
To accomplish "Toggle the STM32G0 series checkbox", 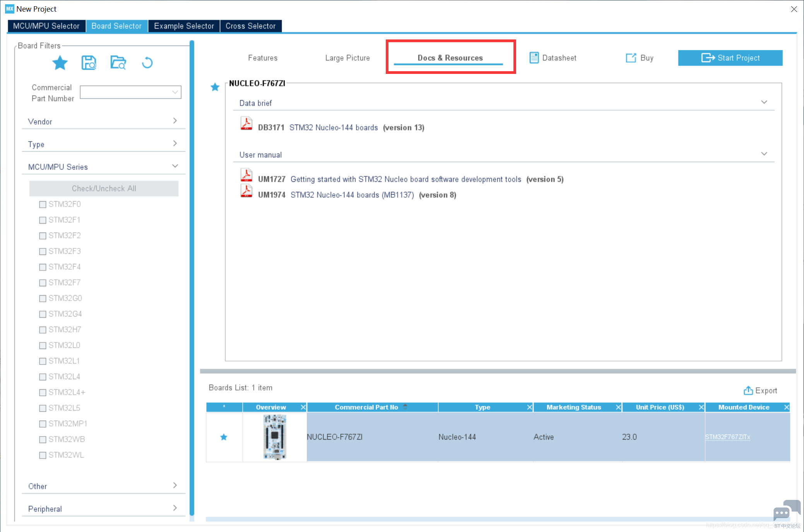I will click(x=43, y=298).
